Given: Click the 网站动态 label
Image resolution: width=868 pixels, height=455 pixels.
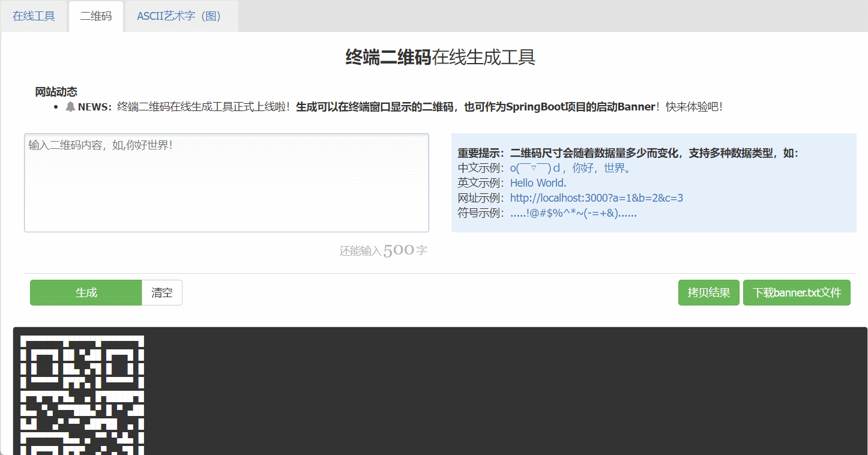Looking at the screenshot, I should pos(56,92).
